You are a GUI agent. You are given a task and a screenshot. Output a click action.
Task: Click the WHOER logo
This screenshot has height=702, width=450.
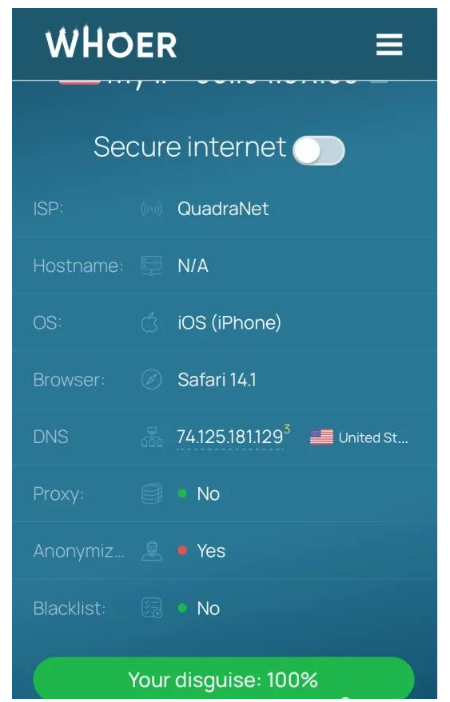pyautogui.click(x=111, y=43)
